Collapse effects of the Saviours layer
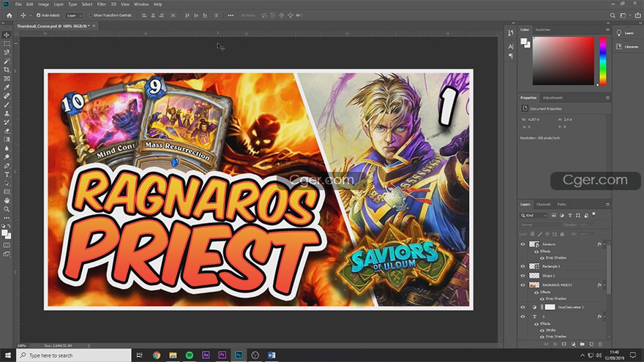Image resolution: width=644 pixels, height=362 pixels. point(604,244)
